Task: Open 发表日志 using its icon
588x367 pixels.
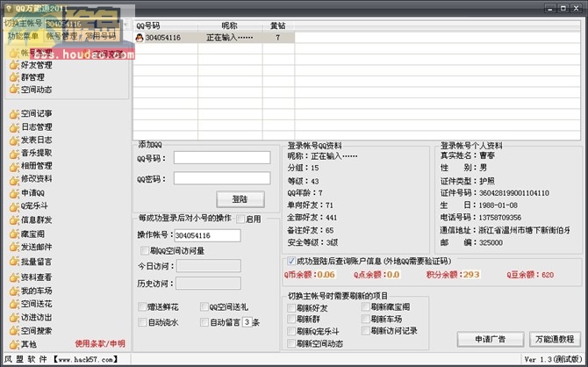Action: click(x=14, y=140)
